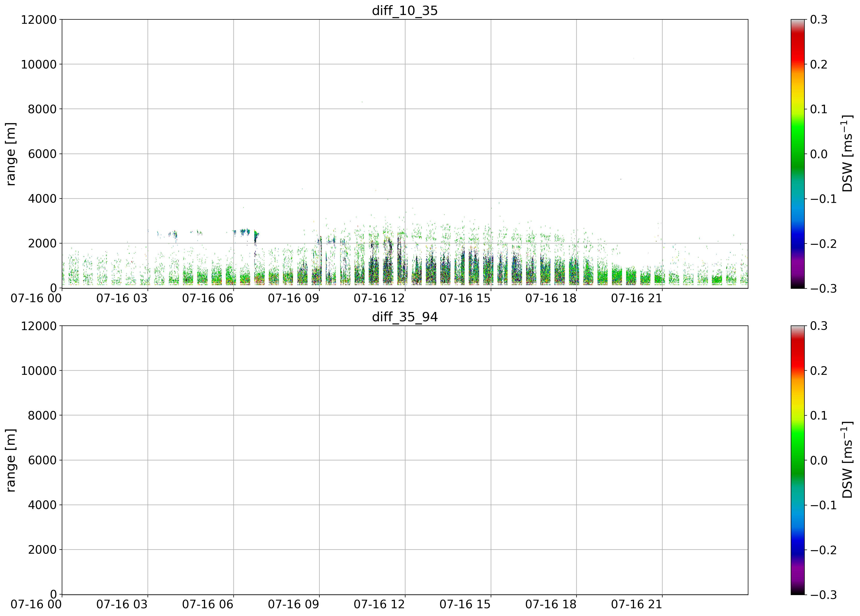Click the 0.3 tick of diff_10_35 colorbar
This screenshot has height=616, width=860.
click(x=819, y=20)
